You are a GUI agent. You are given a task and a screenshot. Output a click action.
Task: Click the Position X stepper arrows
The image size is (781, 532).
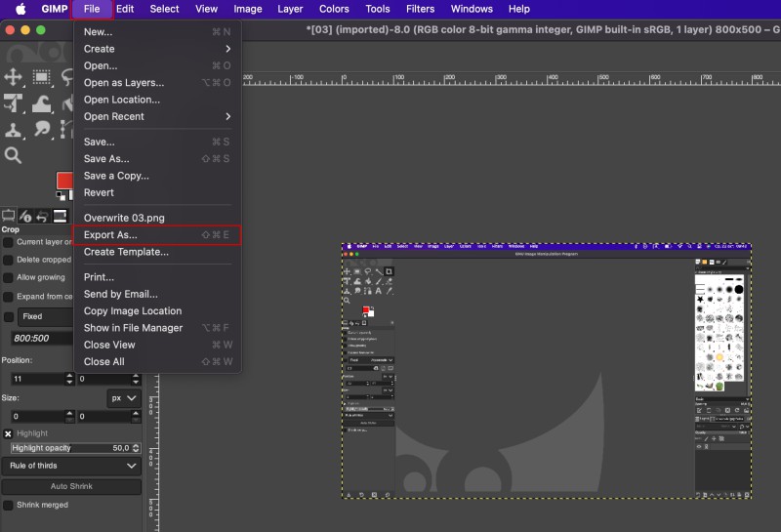coord(69,379)
